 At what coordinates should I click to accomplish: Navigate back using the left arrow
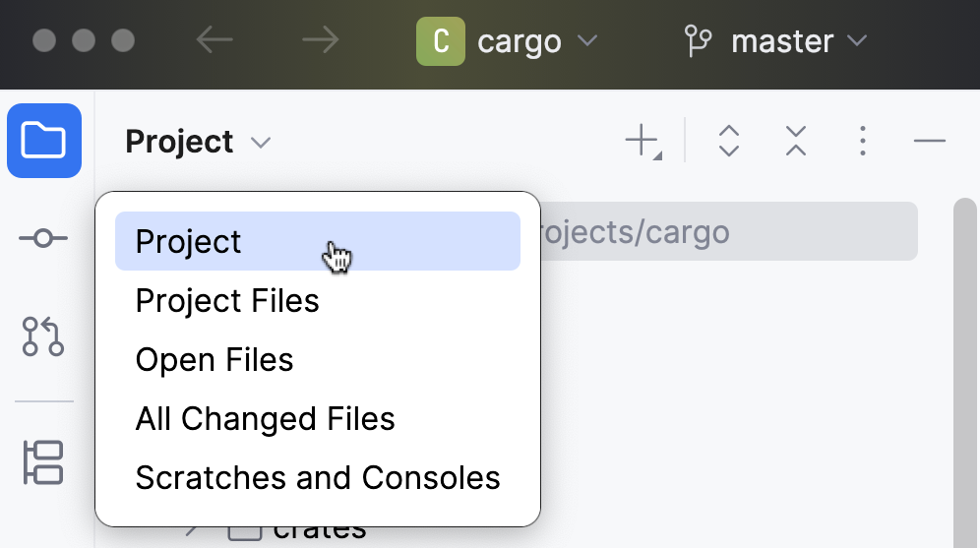[214, 40]
